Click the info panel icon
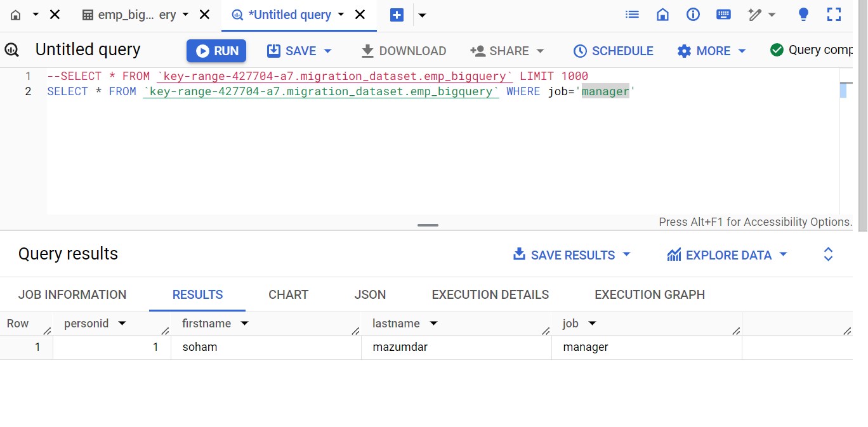The image size is (868, 427). coord(692,13)
